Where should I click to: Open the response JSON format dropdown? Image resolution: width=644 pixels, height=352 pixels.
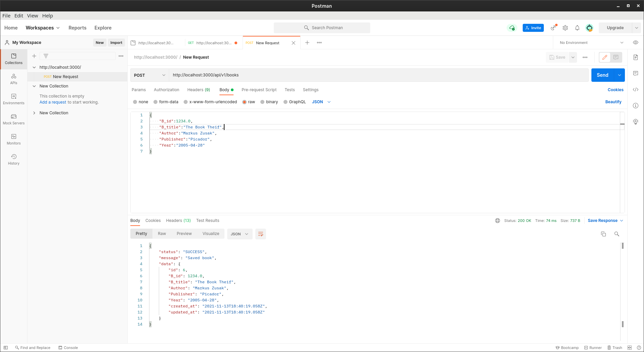tap(240, 234)
